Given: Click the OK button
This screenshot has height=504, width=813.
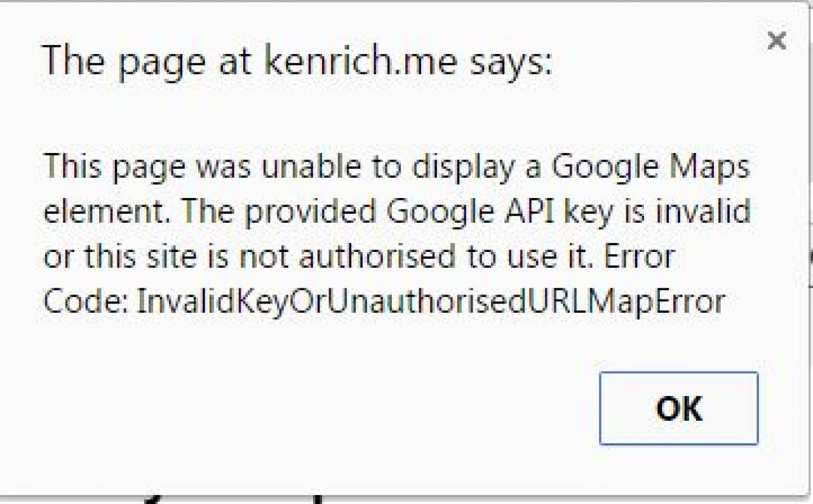Looking at the screenshot, I should [x=678, y=409].
